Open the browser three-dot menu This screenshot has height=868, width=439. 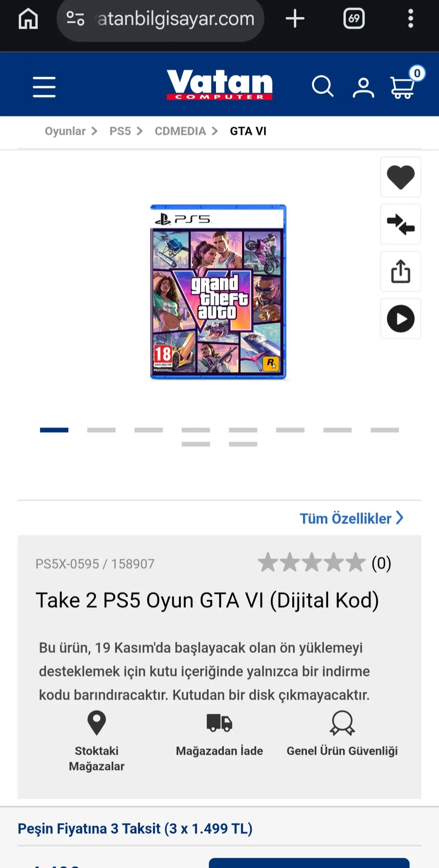(411, 18)
